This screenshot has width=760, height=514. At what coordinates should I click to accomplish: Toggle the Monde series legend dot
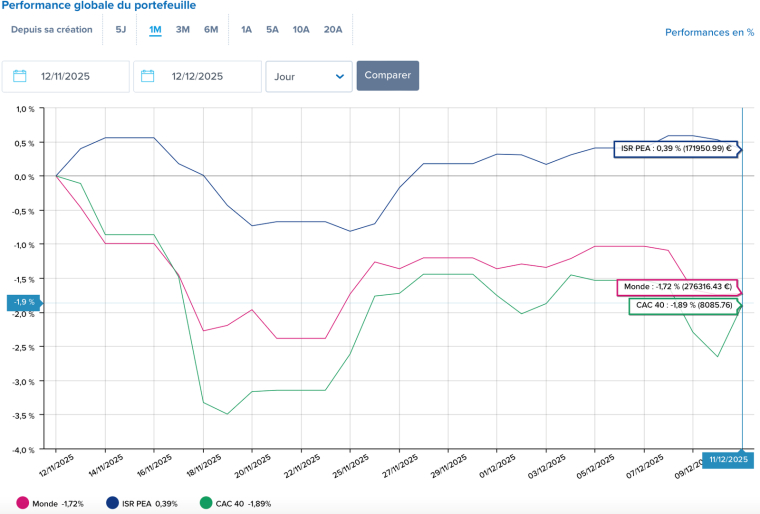point(24,503)
